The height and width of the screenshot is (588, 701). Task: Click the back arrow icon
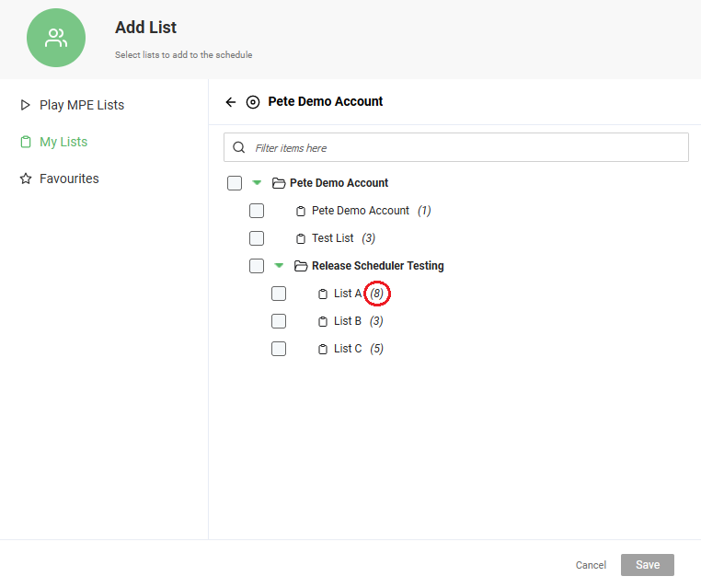tap(231, 102)
